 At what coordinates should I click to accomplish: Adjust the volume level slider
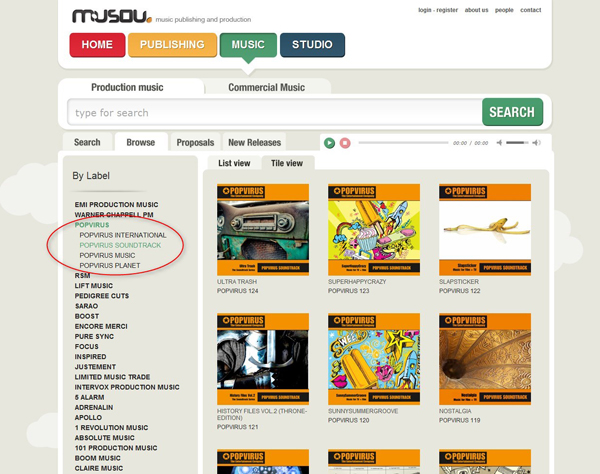click(x=517, y=143)
